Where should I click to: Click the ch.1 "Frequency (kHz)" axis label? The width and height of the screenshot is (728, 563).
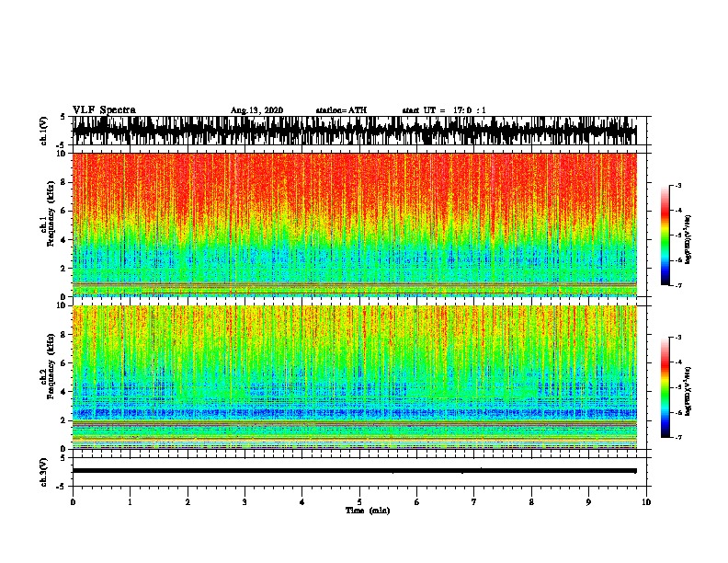51,213
